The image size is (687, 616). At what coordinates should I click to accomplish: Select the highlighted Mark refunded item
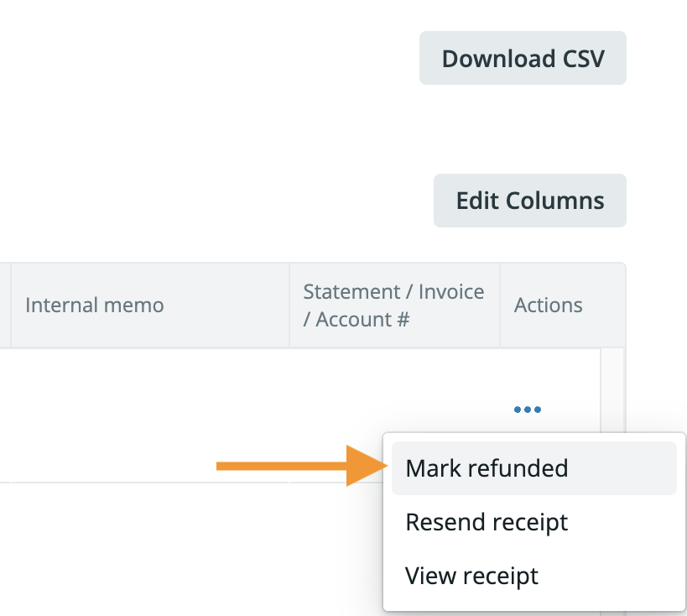pyautogui.click(x=487, y=467)
